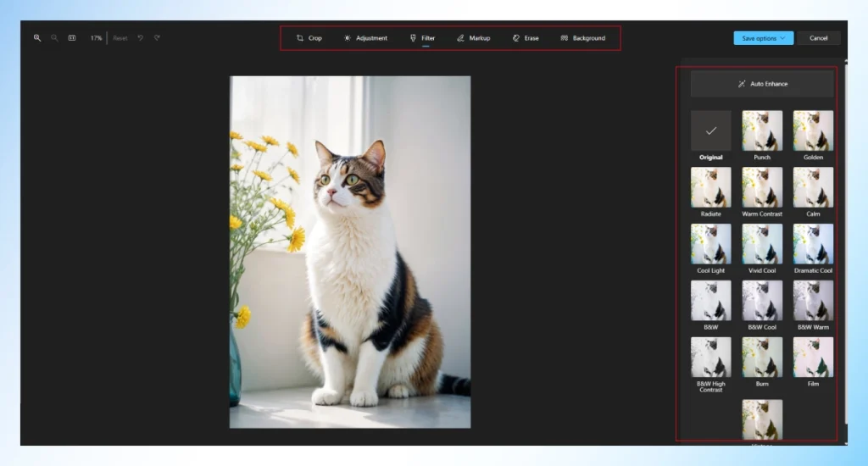Click the filter panel vertical scrollbar
This screenshot has height=466, width=868.
(x=845, y=243)
